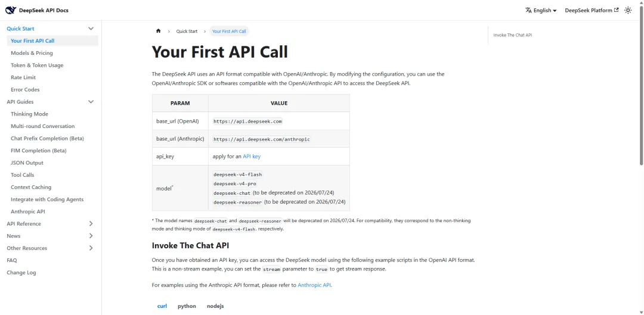Click deepseek-v4-flash in the model cell
Screen dimensions: 644x315
[x=237, y=174]
